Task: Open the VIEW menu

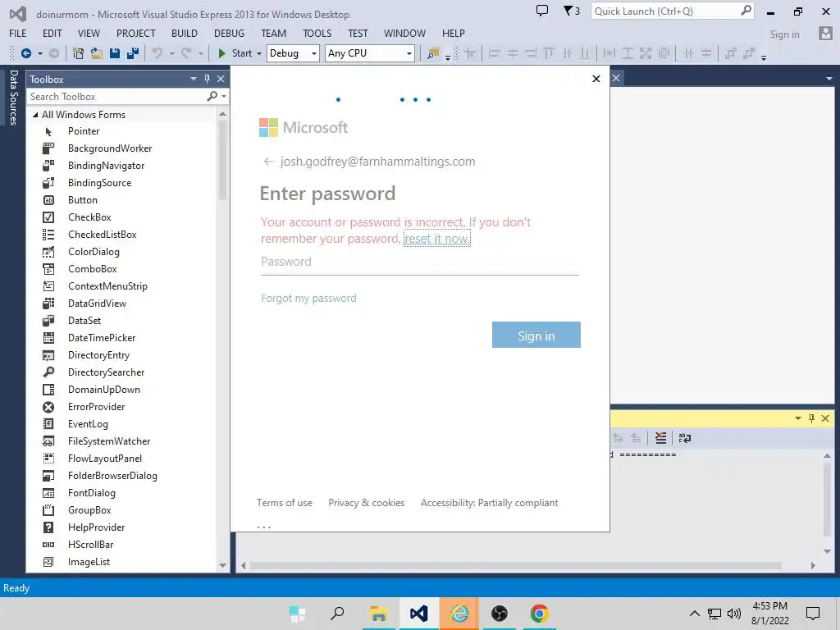Action: (89, 33)
